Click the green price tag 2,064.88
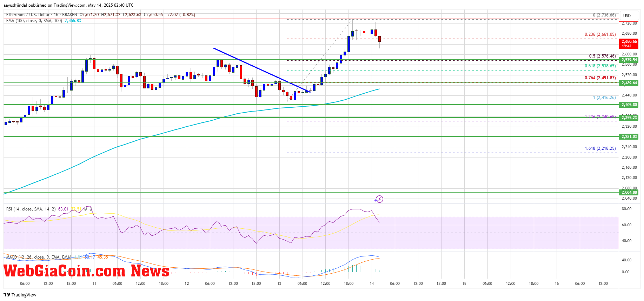Screen dimensions: 644x301 [629, 192]
